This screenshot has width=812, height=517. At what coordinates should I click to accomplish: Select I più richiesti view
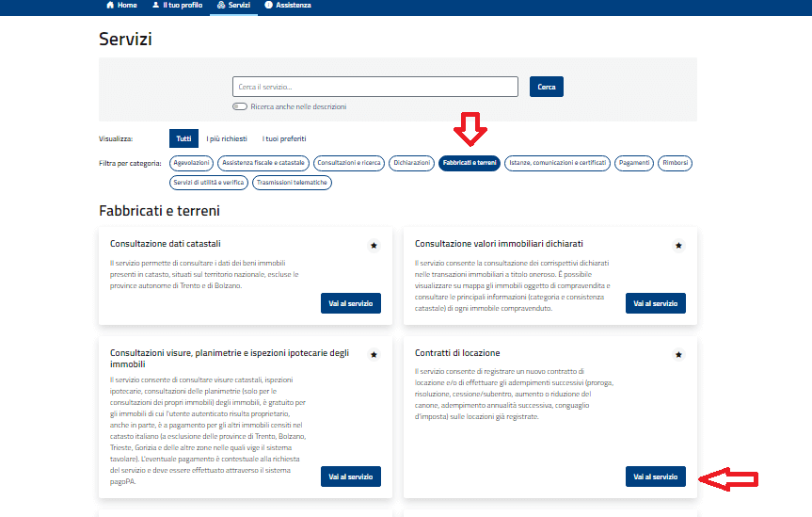pos(227,138)
